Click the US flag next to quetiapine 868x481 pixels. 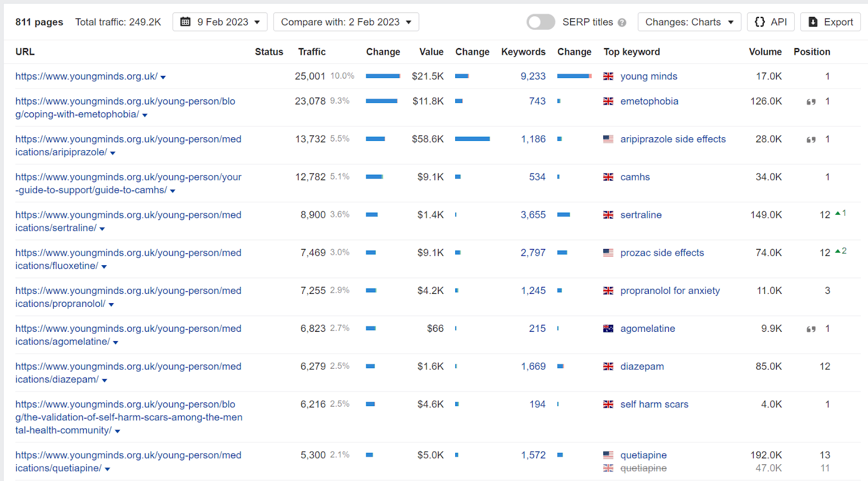(608, 455)
